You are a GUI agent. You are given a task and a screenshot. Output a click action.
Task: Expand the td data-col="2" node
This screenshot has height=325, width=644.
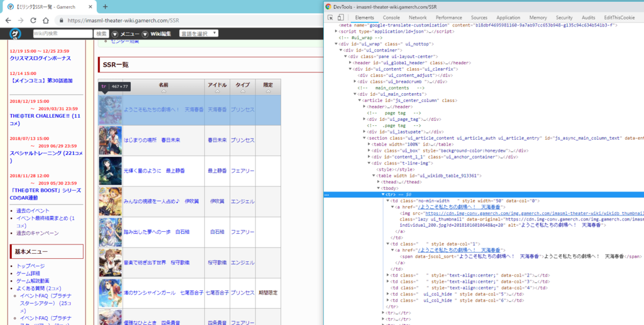click(388, 275)
